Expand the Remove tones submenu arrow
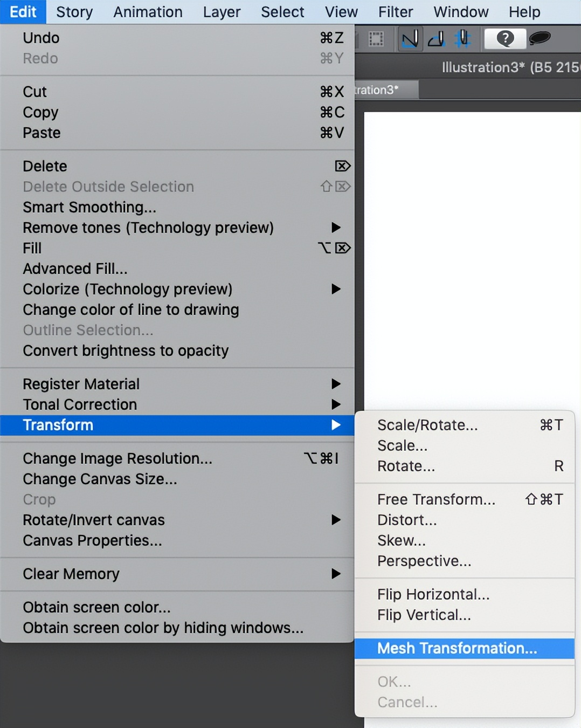581x728 pixels. coord(336,228)
